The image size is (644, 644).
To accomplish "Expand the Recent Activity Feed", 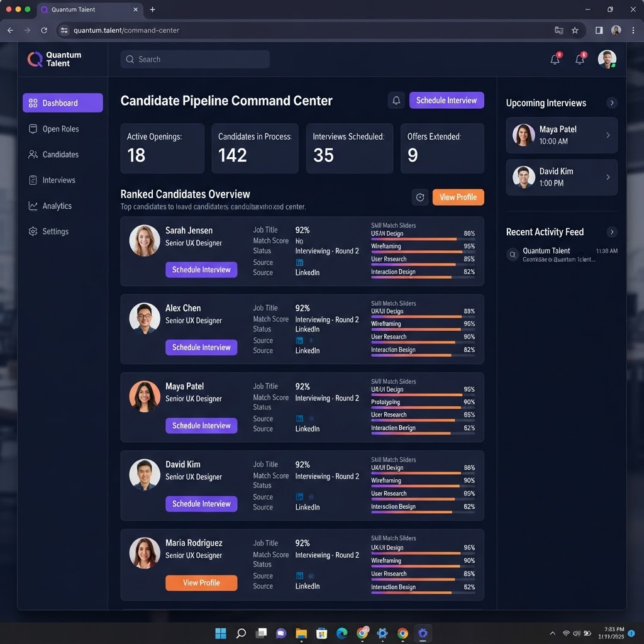I will click(611, 231).
